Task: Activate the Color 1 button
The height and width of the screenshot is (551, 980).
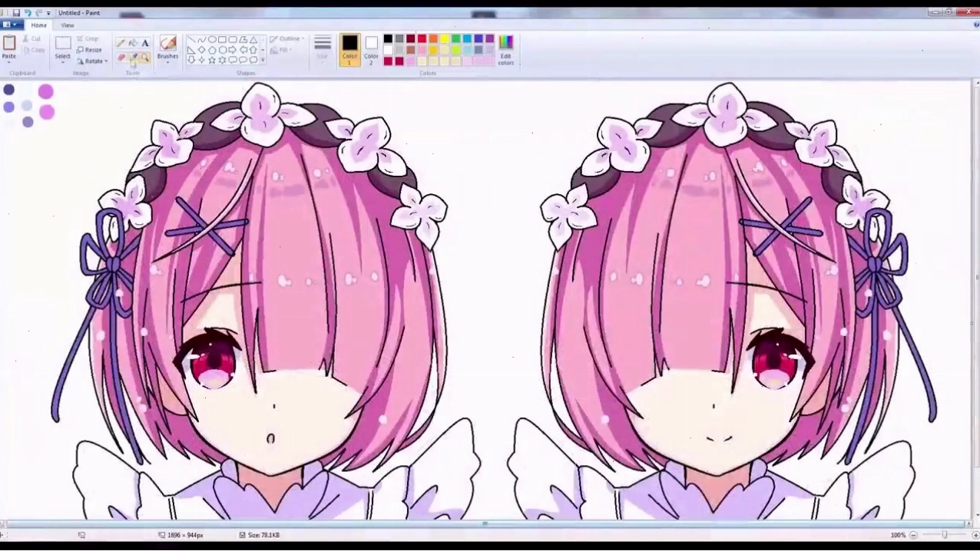Action: (349, 49)
